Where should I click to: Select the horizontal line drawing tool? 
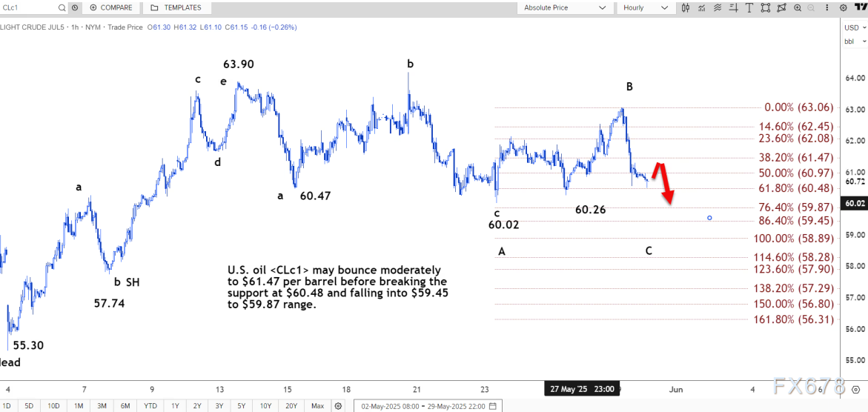click(x=734, y=7)
